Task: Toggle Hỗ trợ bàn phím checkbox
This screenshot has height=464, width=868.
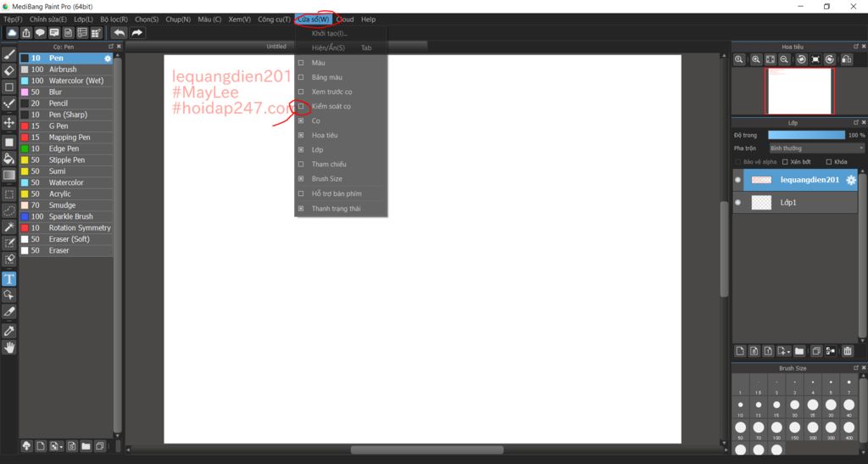Action: (x=301, y=193)
